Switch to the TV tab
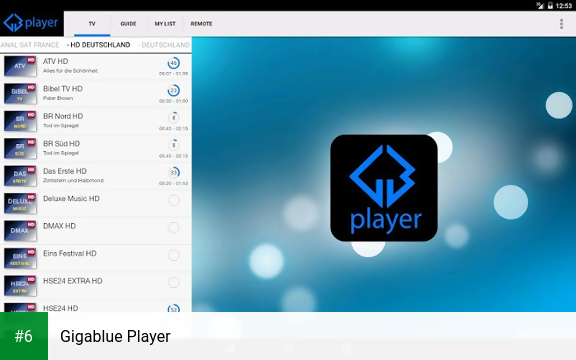The image size is (576, 360). pos(92,24)
